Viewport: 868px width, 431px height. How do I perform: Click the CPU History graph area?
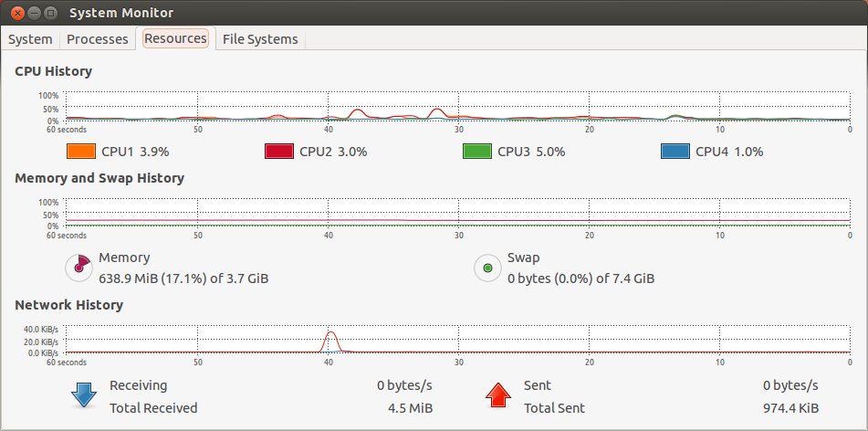(x=456, y=106)
